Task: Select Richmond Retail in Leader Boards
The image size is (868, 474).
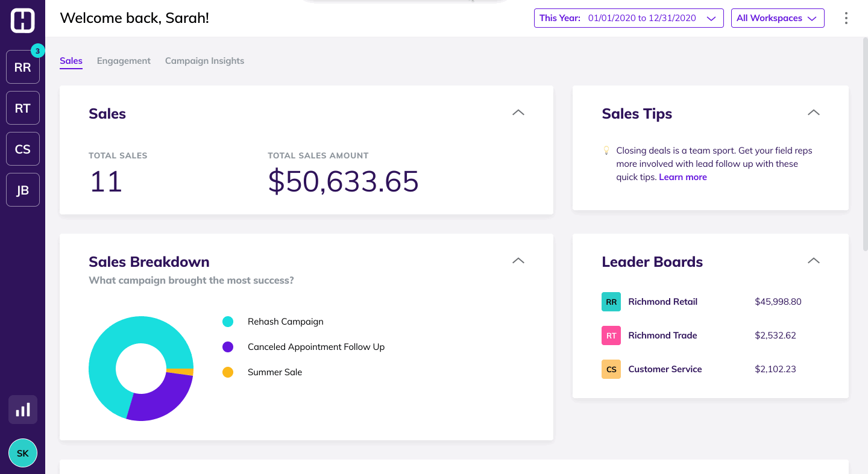Action: (x=662, y=302)
